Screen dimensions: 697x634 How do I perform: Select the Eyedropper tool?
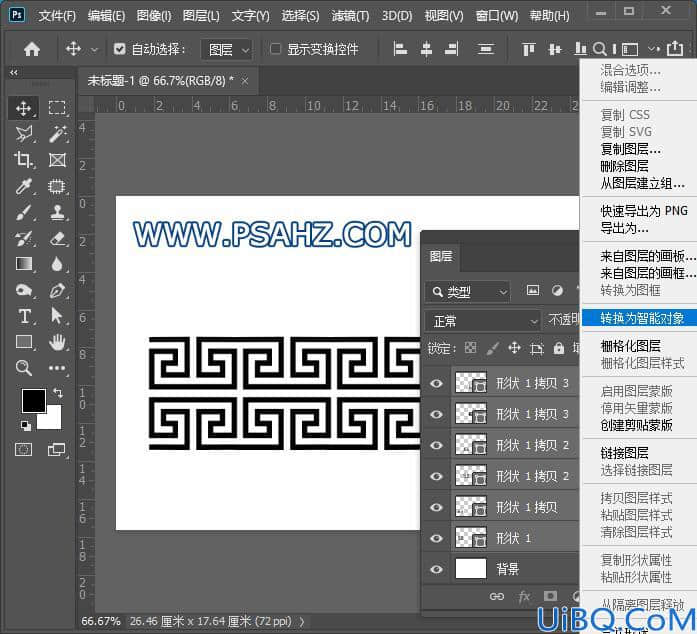(x=23, y=186)
